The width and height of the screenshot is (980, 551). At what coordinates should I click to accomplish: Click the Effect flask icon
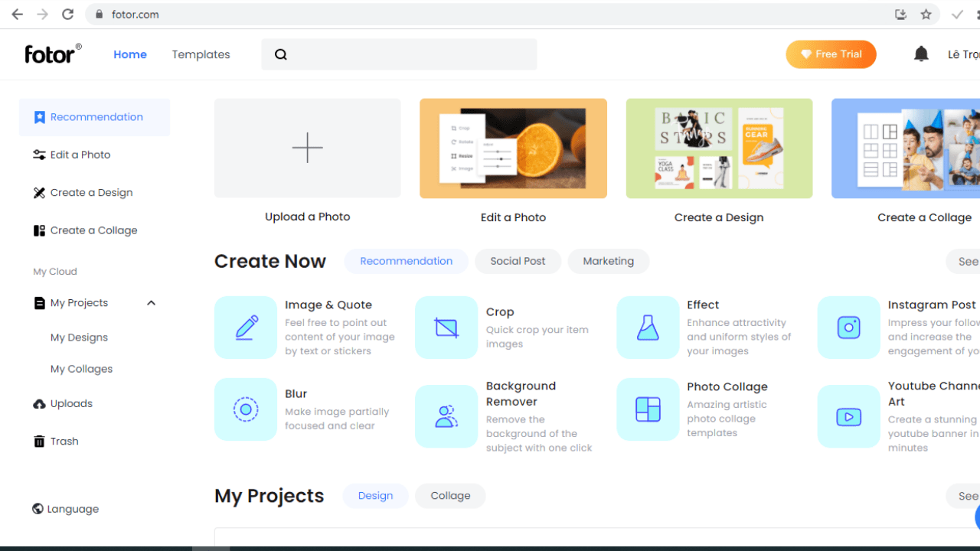pos(648,328)
